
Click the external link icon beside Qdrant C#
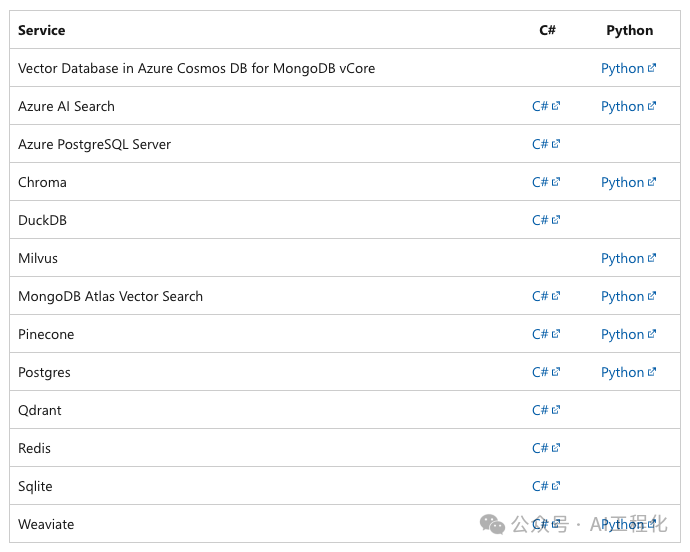(556, 410)
